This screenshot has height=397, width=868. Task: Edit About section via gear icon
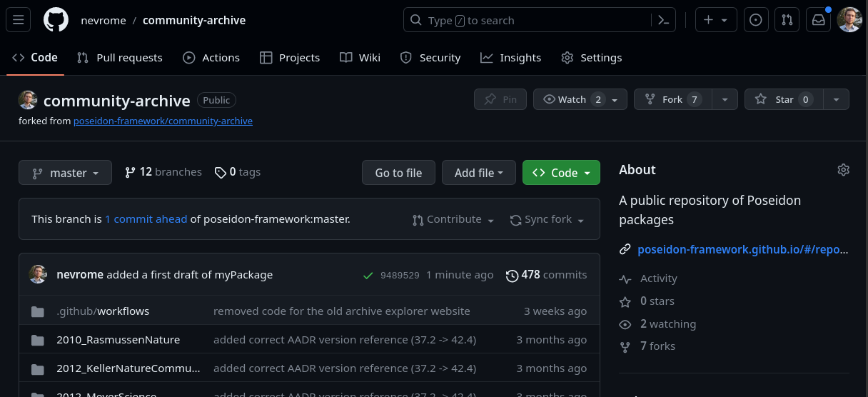tap(843, 170)
